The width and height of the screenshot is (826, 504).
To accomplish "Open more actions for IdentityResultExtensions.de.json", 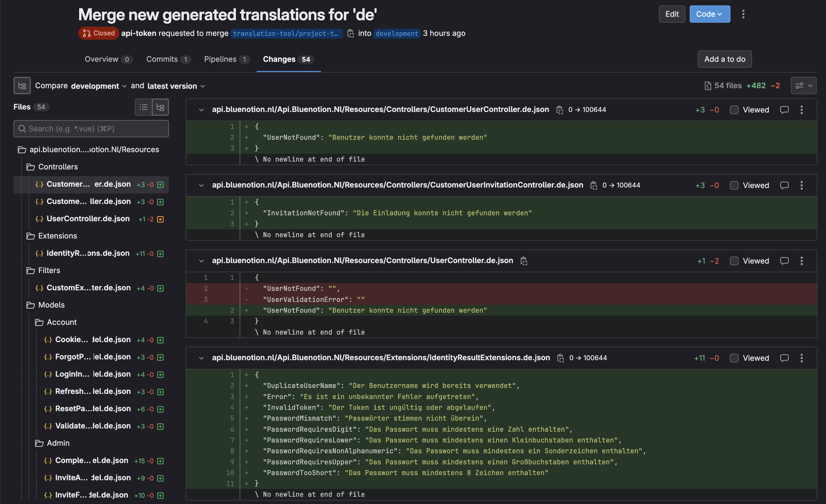I will pyautogui.click(x=801, y=358).
